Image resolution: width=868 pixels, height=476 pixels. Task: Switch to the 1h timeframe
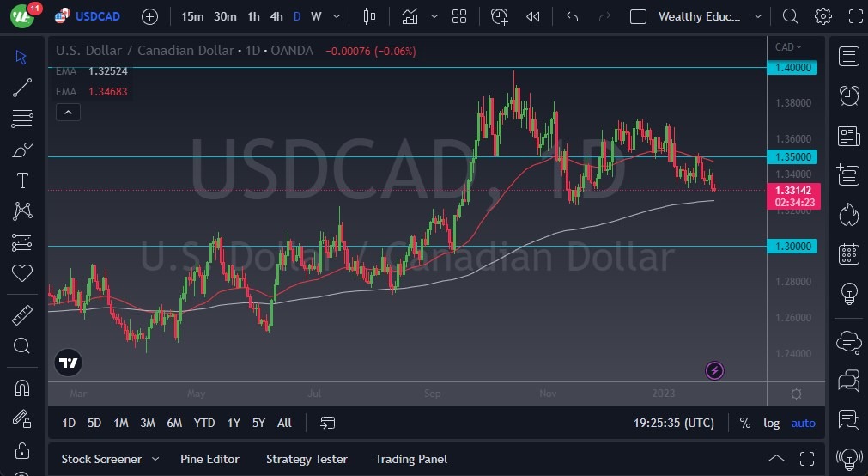[253, 16]
